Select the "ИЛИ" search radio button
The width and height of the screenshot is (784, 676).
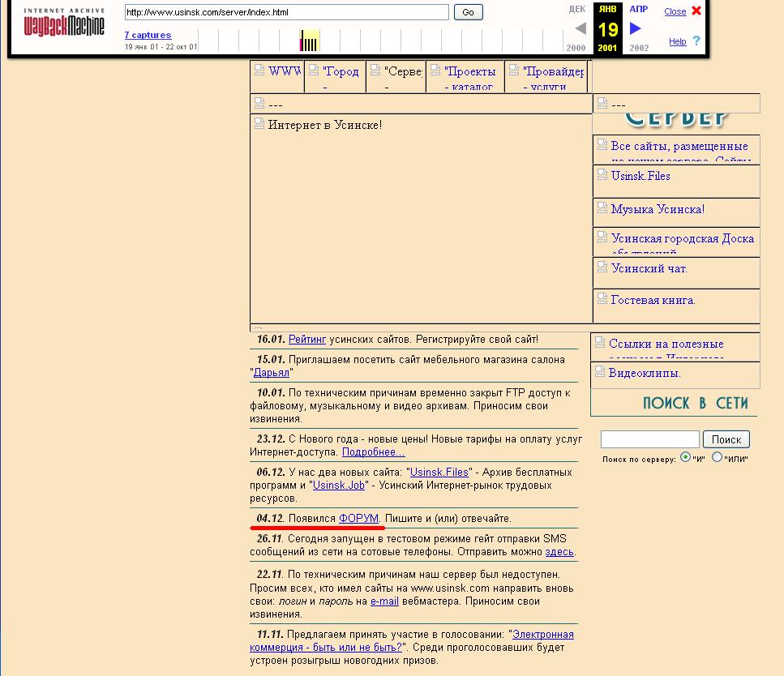click(x=717, y=457)
